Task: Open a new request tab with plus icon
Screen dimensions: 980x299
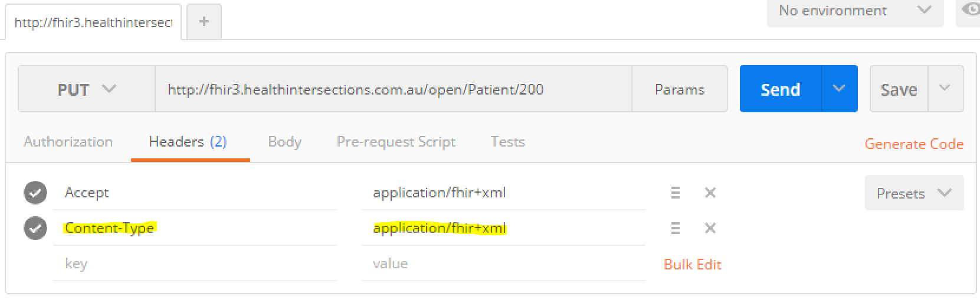Action: click(204, 22)
